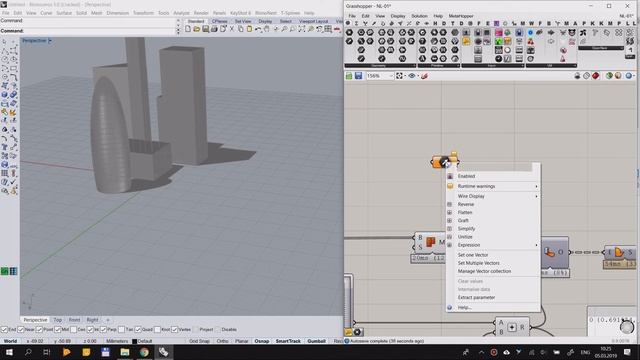
Task: Toggle Ortho in Rhino status bar
Action: tap(222, 341)
